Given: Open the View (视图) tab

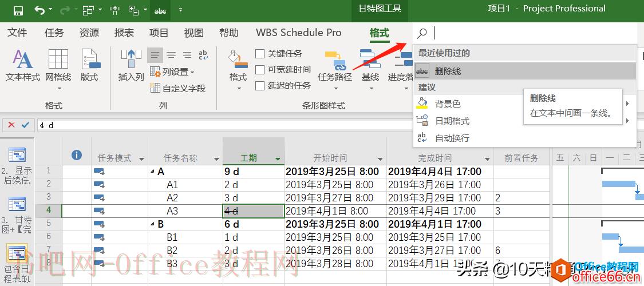Looking at the screenshot, I should coord(194,33).
